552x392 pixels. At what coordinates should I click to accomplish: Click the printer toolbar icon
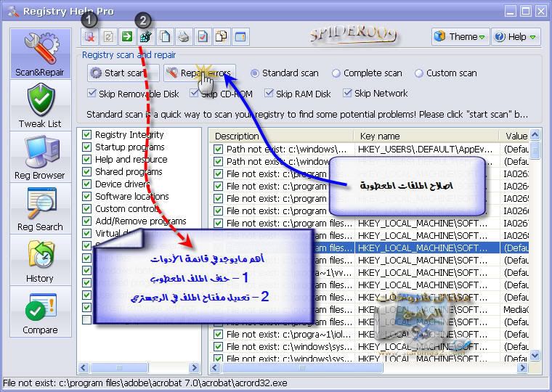184,36
